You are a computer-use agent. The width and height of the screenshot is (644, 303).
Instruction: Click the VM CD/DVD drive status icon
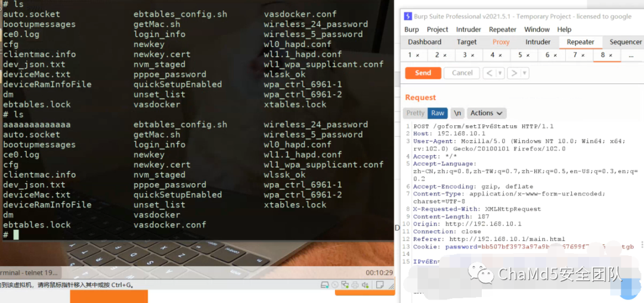(x=335, y=285)
